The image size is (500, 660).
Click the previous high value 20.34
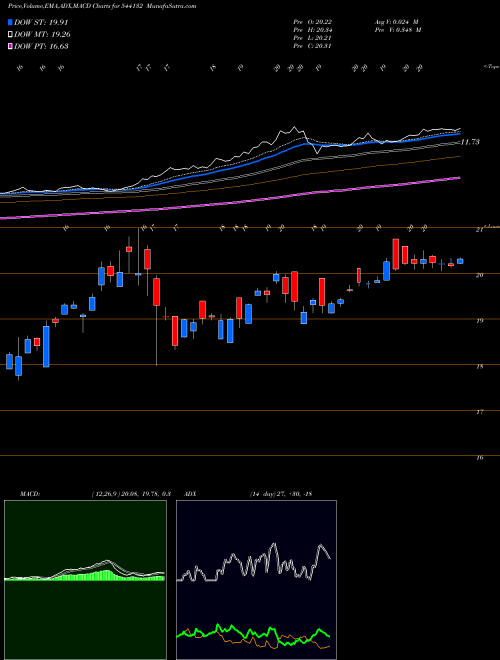click(x=324, y=30)
